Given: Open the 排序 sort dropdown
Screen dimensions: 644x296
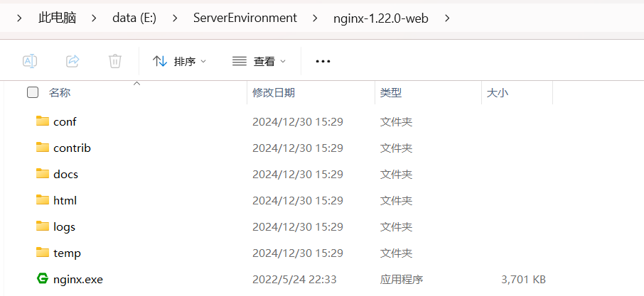Looking at the screenshot, I should (x=180, y=61).
